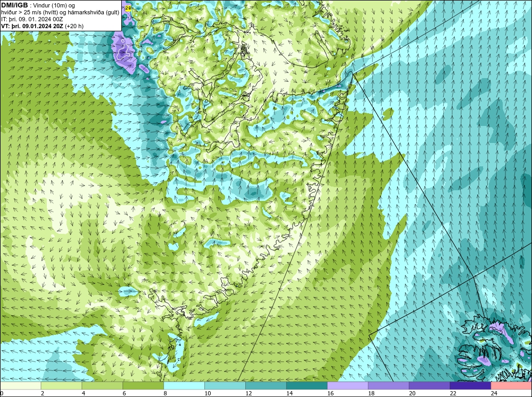
Task: Click the light cyan 8–10 m/s legend swatch
Action: coord(184,386)
